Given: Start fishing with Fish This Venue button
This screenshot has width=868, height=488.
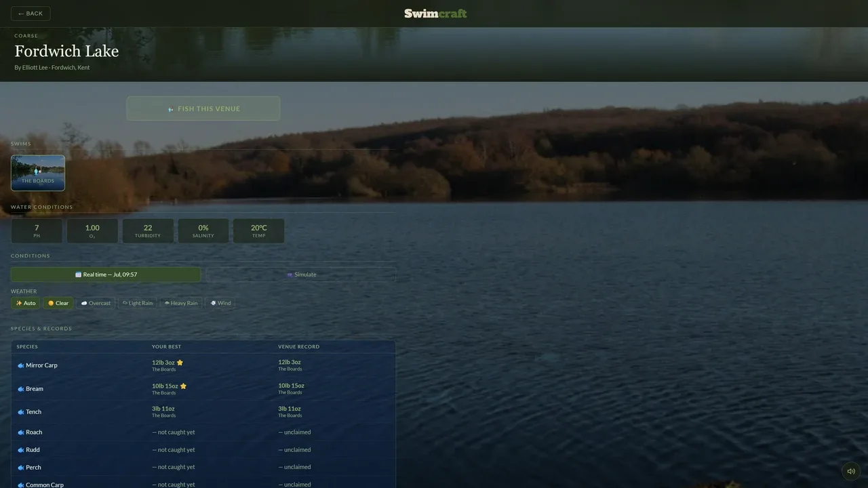Looking at the screenshot, I should pyautogui.click(x=203, y=108).
